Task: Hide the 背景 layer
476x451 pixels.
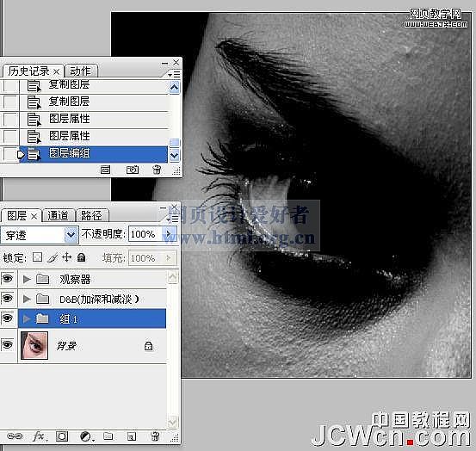Action: (8, 345)
